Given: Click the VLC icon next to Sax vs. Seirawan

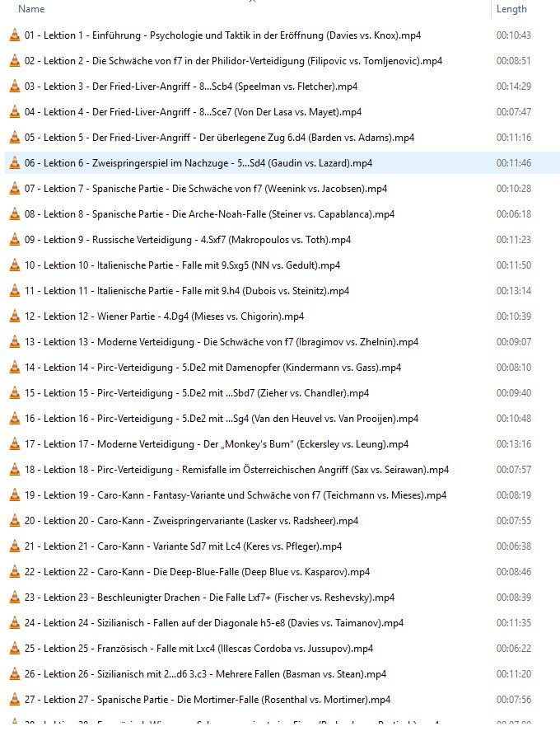Looking at the screenshot, I should pyautogui.click(x=15, y=470).
